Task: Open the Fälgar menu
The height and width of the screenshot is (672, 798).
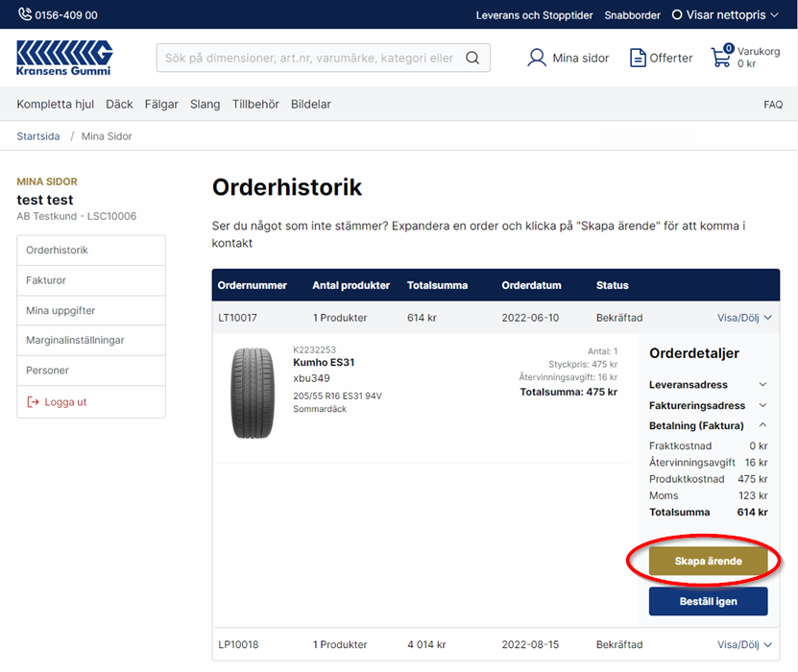Action: pyautogui.click(x=161, y=104)
